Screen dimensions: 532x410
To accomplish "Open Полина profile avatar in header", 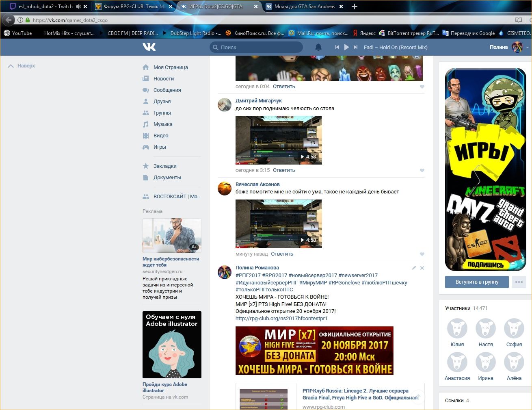I will 517,47.
